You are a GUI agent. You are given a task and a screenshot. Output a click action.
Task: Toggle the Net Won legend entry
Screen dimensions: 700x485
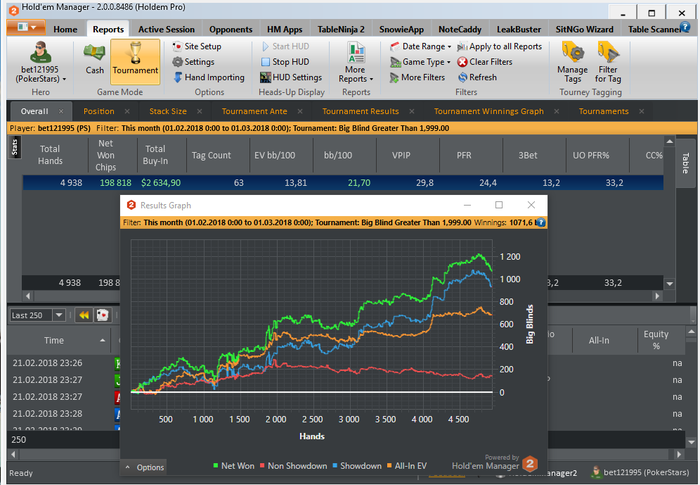coord(234,466)
